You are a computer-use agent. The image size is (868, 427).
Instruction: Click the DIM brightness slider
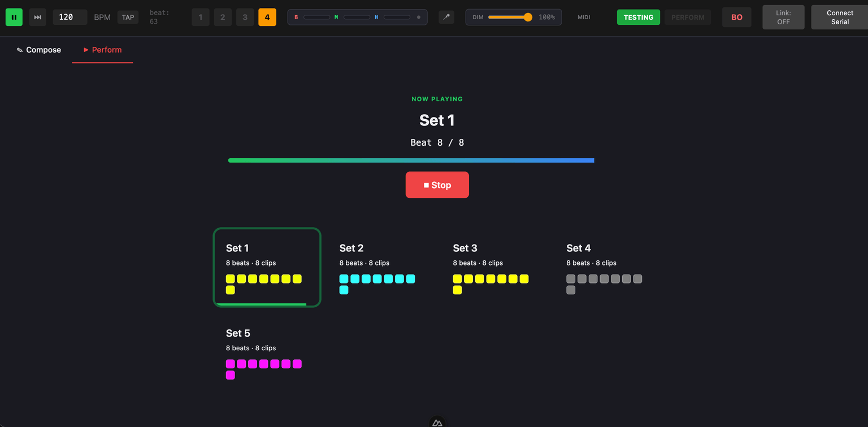click(x=509, y=17)
